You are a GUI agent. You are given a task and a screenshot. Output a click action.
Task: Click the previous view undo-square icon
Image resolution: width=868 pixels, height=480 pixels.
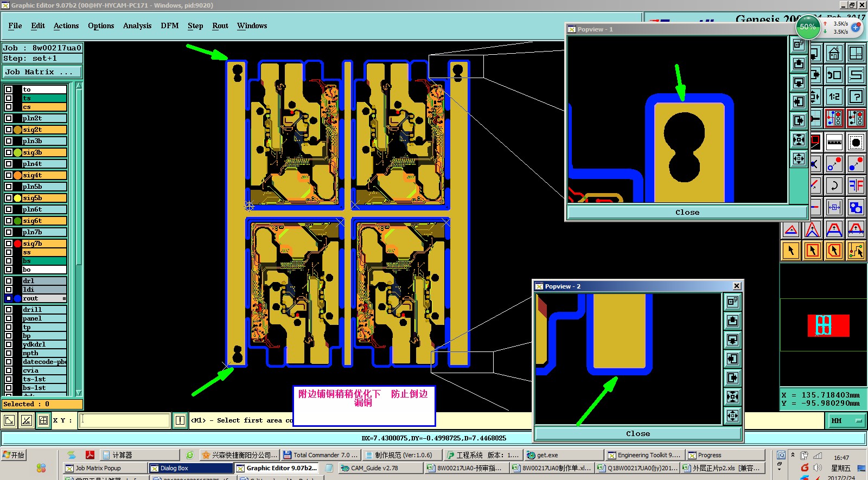point(834,75)
